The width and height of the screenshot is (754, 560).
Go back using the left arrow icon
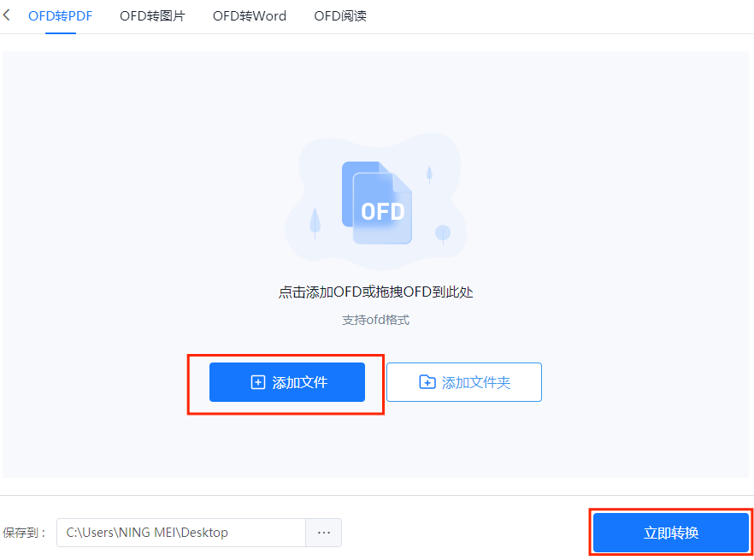click(7, 15)
